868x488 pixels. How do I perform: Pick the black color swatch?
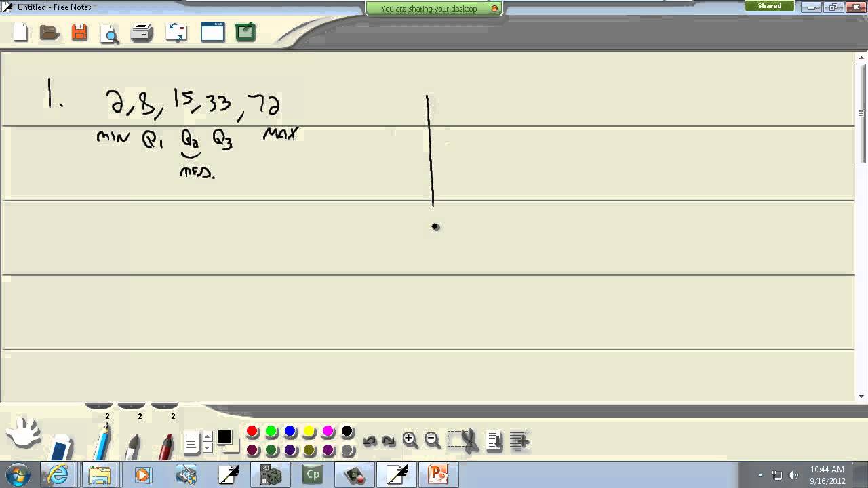tap(347, 431)
